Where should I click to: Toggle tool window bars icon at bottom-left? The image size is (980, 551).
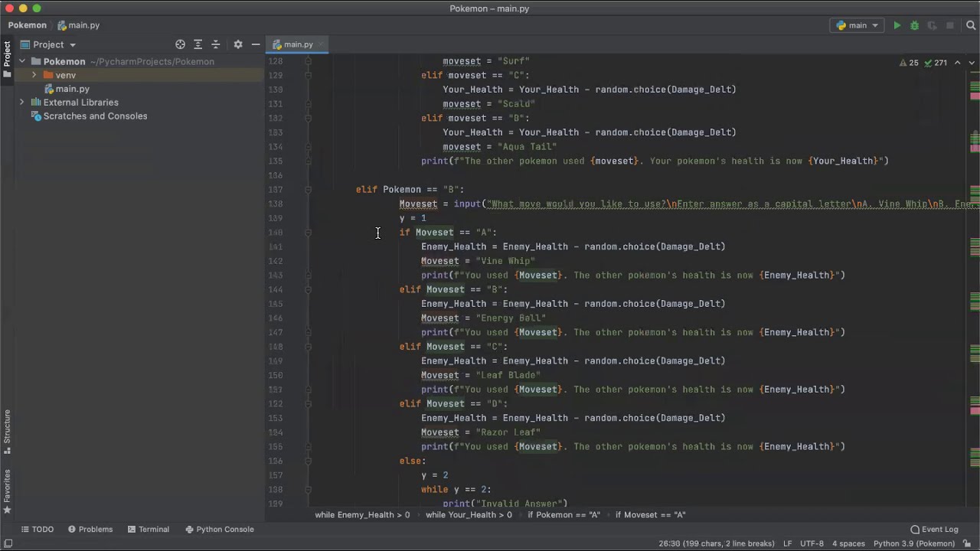tap(8, 543)
